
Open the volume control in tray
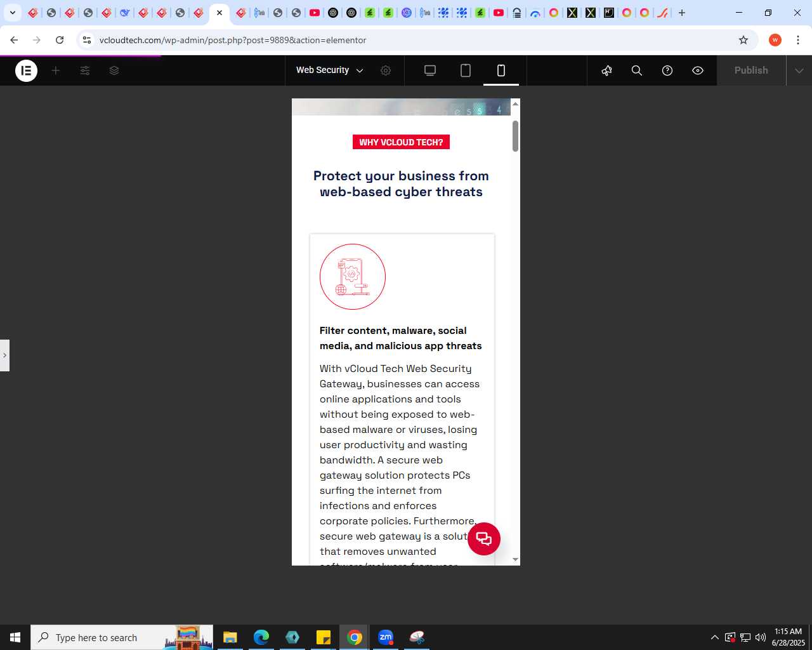coord(761,637)
